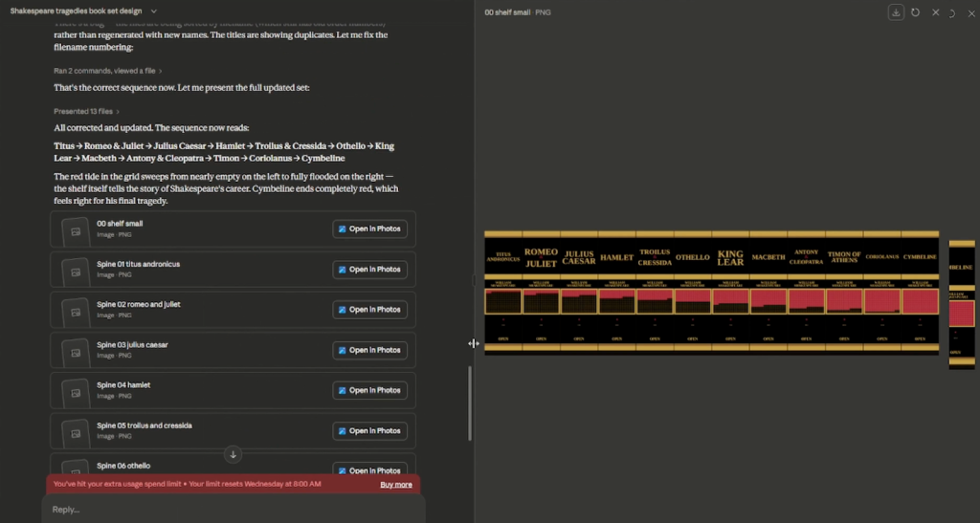The image size is (980, 523).
Task: Expand the 'Presented 13 files' section
Action: [86, 111]
